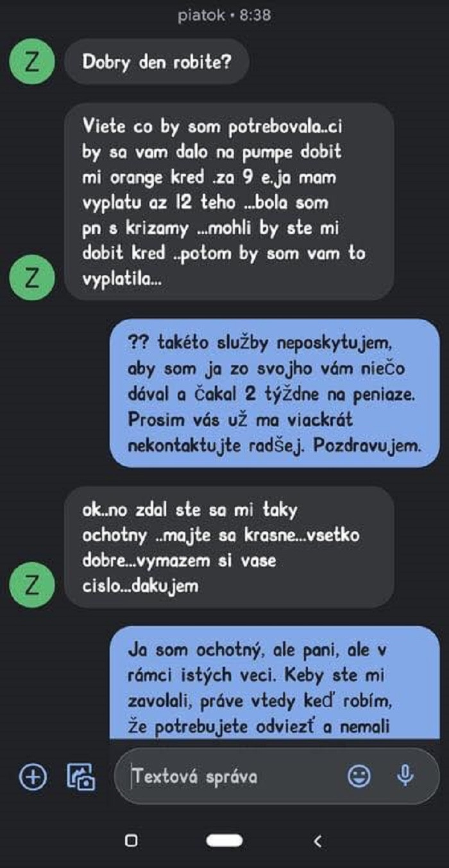Open the gallery camera attachment icon
449x868 pixels.
tap(81, 777)
